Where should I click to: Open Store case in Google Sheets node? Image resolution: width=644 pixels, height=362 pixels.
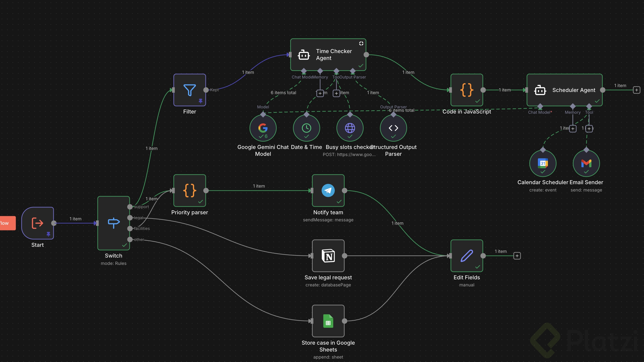(x=328, y=321)
